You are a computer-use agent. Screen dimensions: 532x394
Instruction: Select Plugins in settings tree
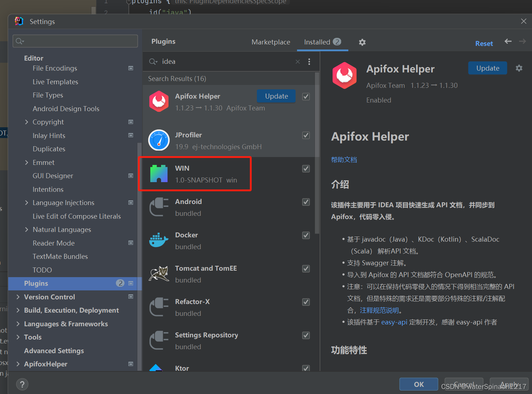[75, 283]
